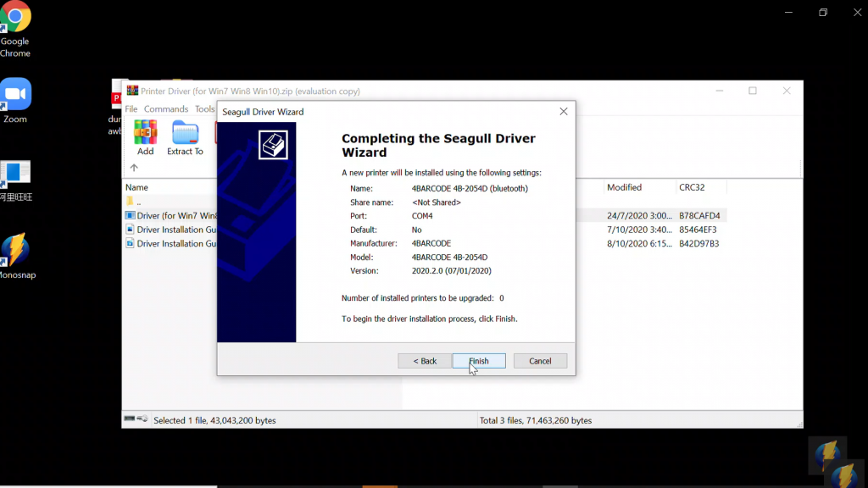Maximize the WinRAR window

click(x=753, y=91)
